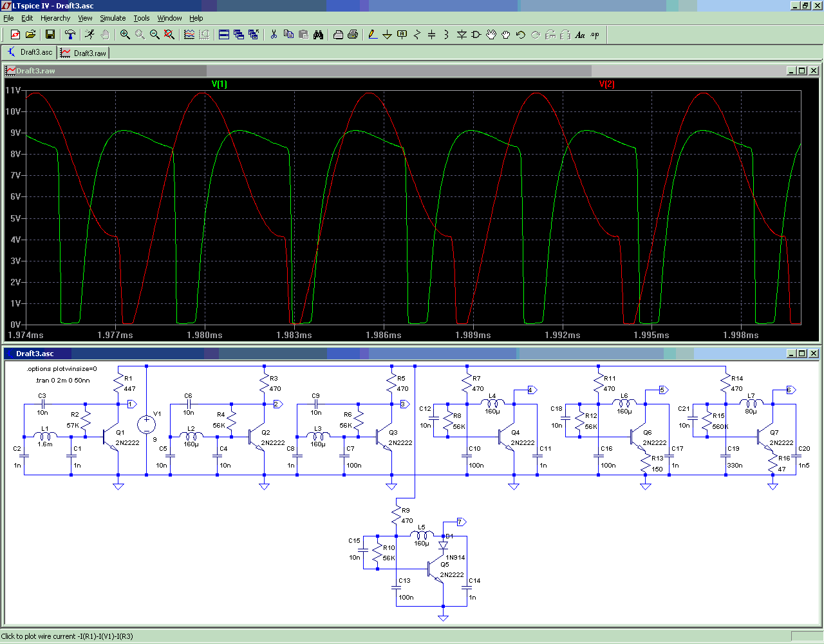
Task: Click the red V(2) trace label
Action: pos(606,84)
